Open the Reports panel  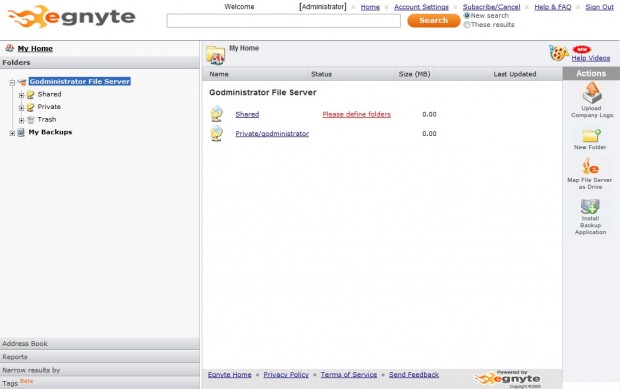pyautogui.click(x=100, y=357)
